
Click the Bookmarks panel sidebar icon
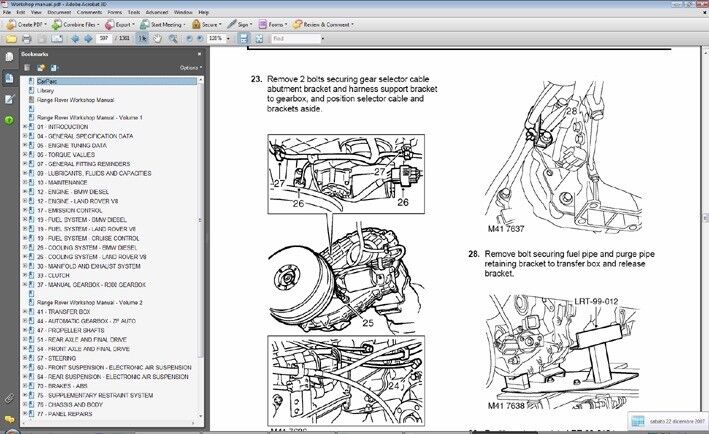click(9, 78)
